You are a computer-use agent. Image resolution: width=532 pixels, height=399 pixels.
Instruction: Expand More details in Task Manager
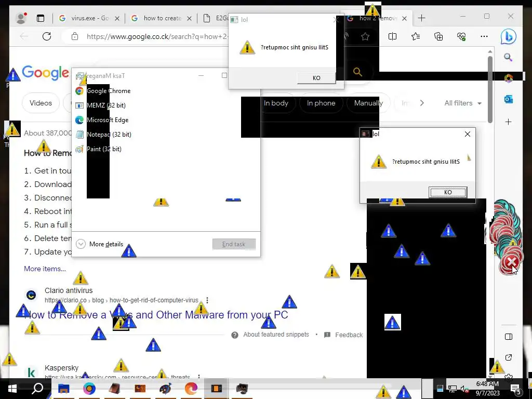pos(99,244)
